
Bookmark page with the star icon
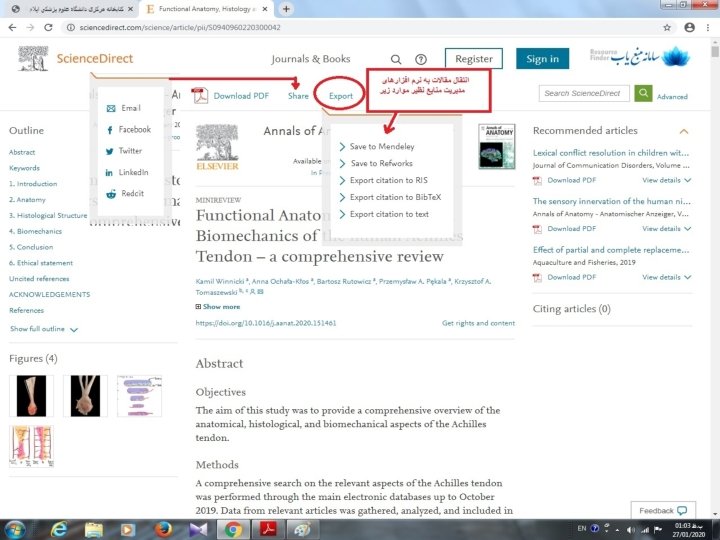[667, 28]
